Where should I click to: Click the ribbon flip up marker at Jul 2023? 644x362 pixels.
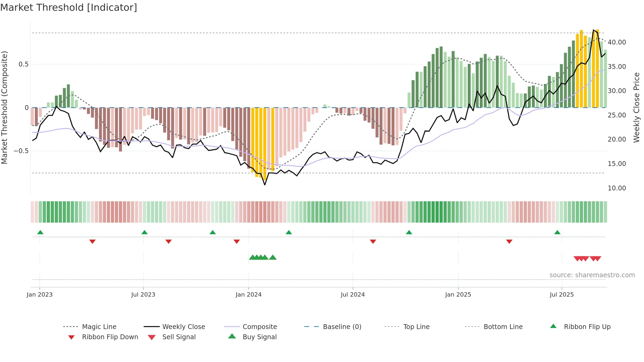pos(144,232)
